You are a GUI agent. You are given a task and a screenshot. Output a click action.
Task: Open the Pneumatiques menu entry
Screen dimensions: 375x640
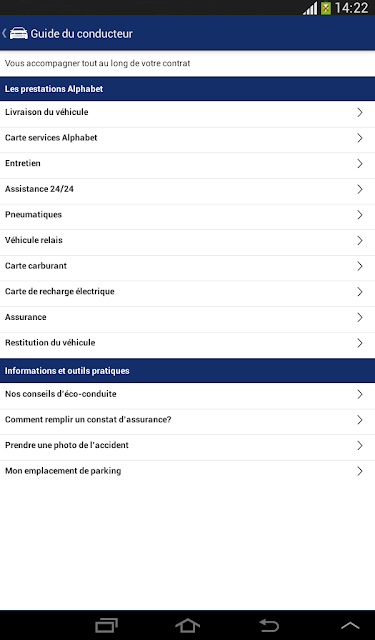pos(187,215)
